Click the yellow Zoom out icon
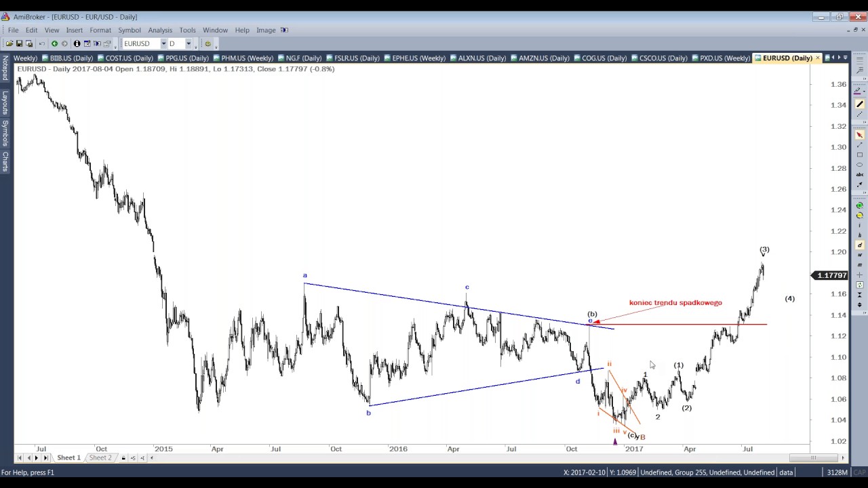Image resolution: width=868 pixels, height=488 pixels. pyautogui.click(x=860, y=216)
